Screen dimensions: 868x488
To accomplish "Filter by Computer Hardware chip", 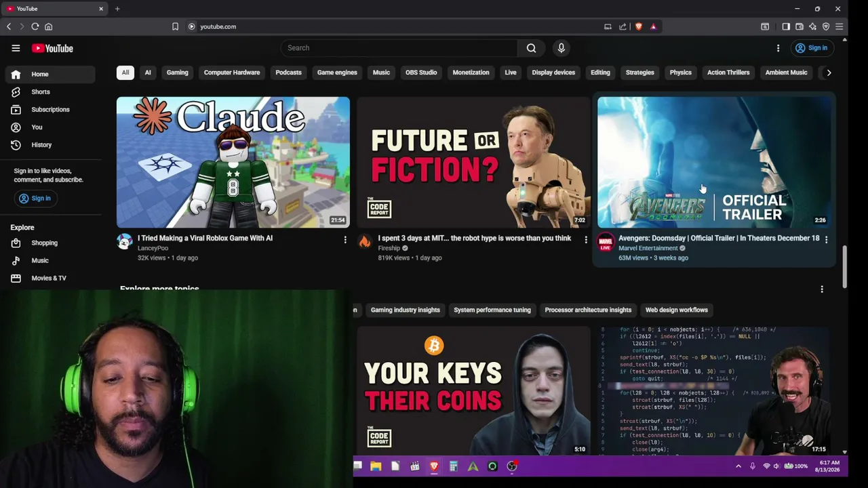I will [232, 73].
